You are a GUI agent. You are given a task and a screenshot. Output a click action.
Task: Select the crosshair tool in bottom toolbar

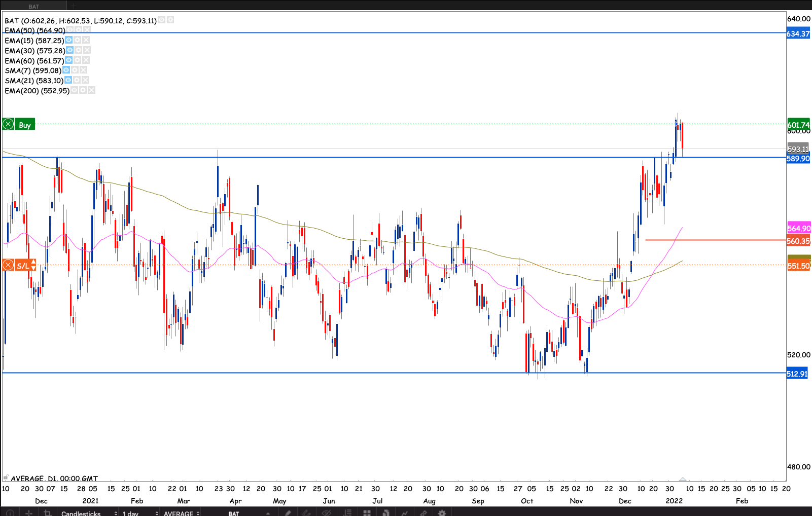click(x=29, y=513)
